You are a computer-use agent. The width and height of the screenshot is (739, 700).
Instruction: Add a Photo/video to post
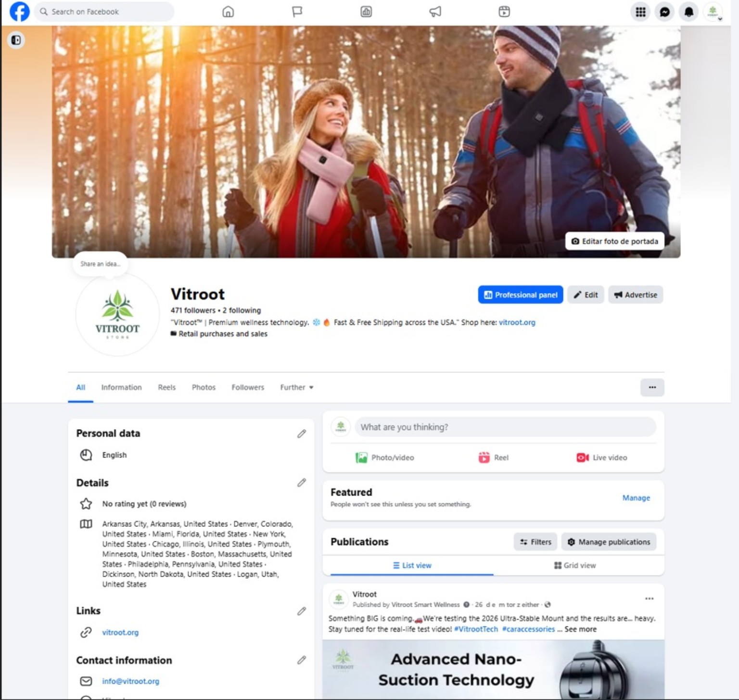(384, 458)
